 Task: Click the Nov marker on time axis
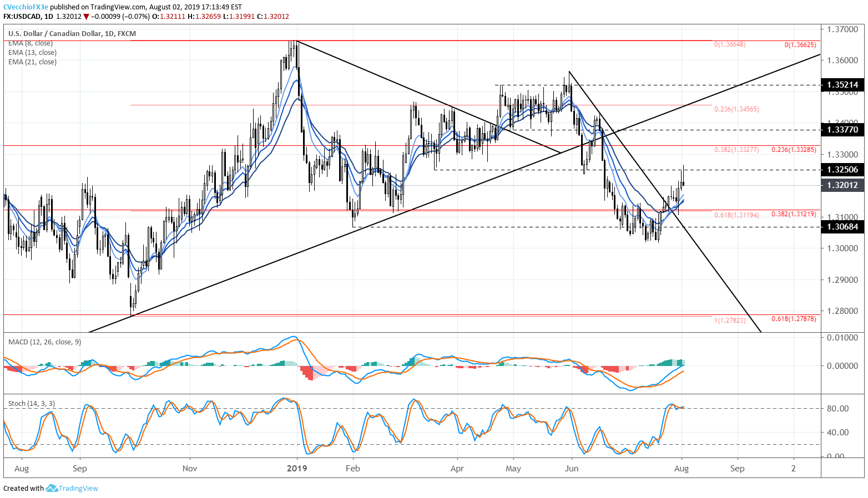[190, 469]
